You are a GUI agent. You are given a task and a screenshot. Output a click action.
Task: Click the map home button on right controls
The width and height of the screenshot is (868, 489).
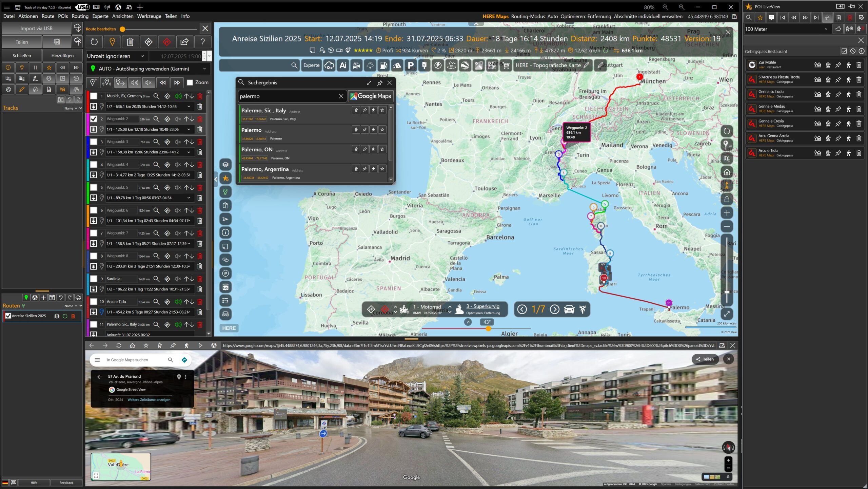click(x=727, y=172)
